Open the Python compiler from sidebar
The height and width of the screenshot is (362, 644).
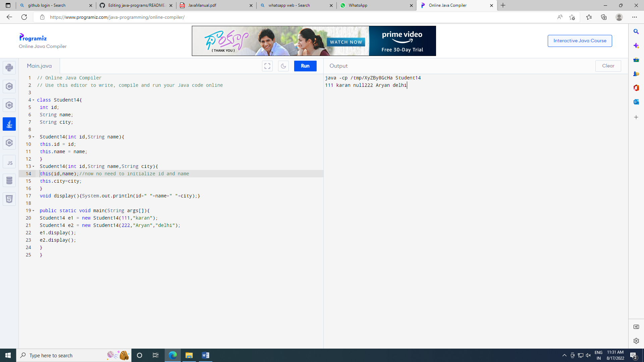click(9, 68)
